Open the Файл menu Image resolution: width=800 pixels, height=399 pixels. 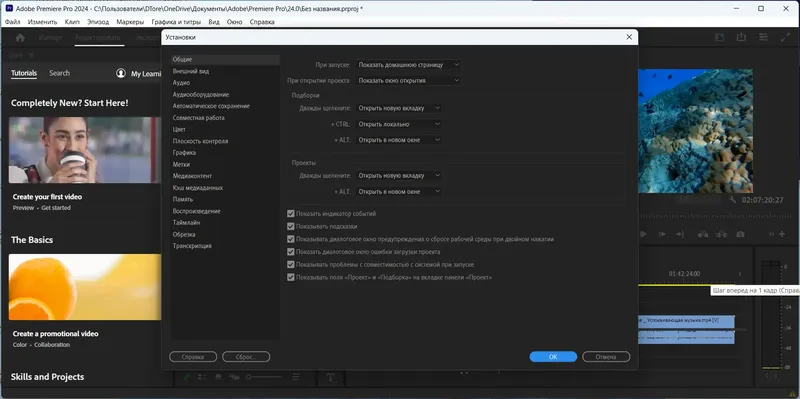click(x=13, y=22)
